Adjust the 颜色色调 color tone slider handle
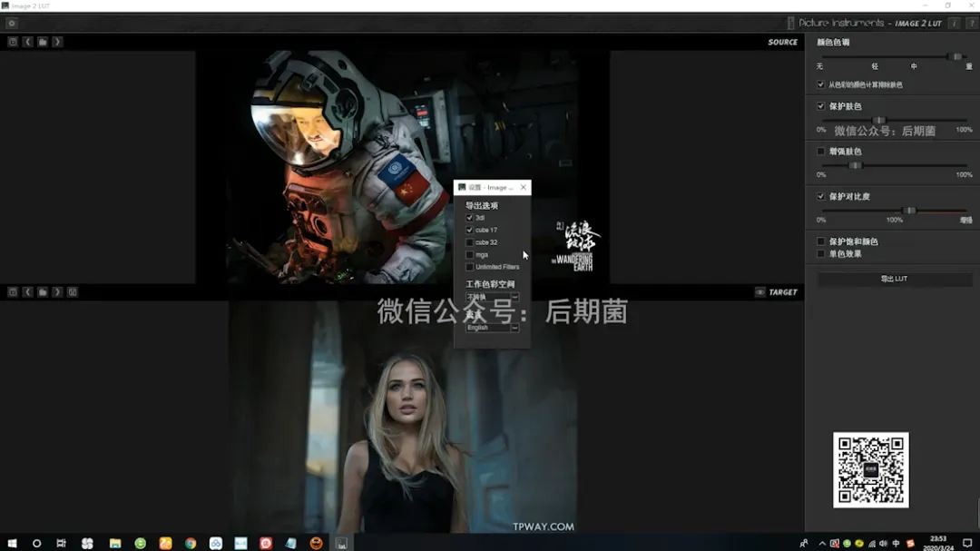 click(x=957, y=57)
